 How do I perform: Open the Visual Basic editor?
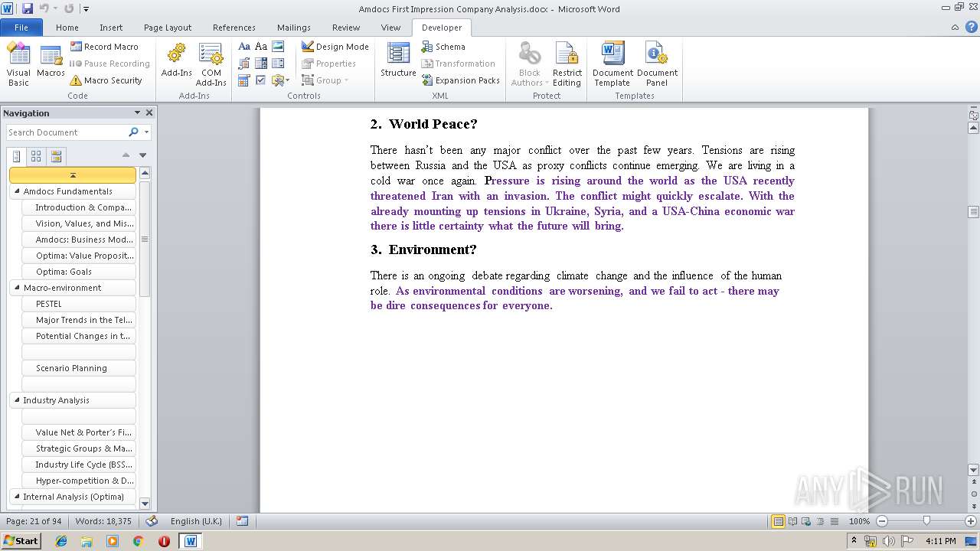(x=18, y=64)
